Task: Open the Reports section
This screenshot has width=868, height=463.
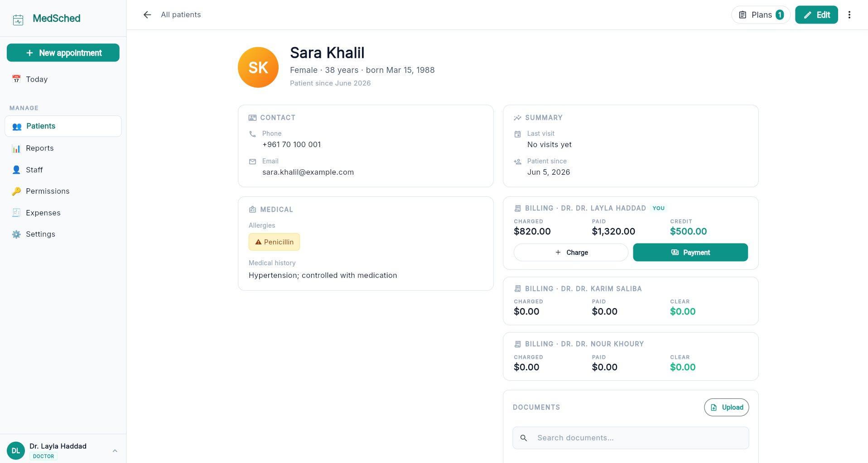Action: click(63, 148)
